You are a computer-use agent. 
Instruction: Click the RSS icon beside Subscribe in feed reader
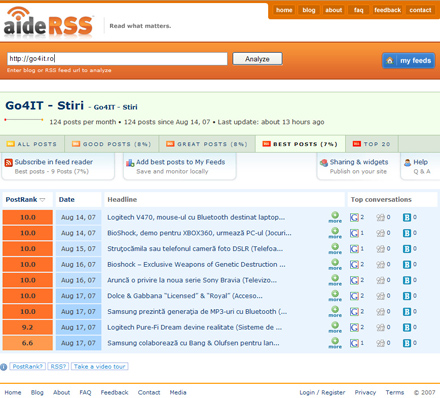9,163
